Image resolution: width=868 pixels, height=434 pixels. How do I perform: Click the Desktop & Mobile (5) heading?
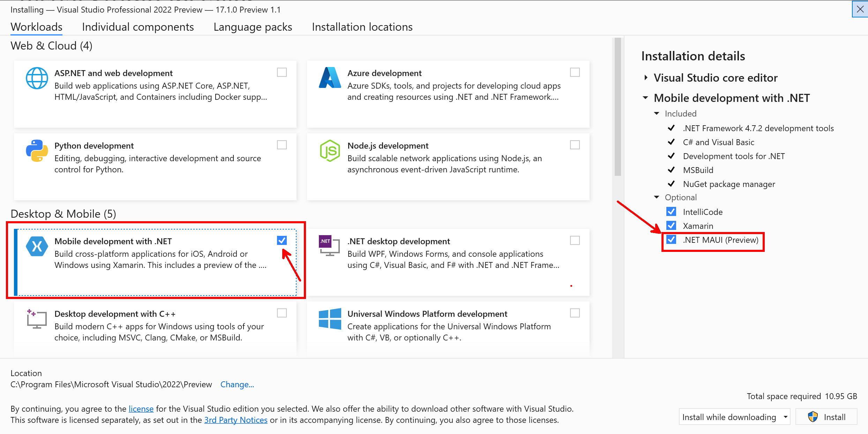click(x=63, y=214)
